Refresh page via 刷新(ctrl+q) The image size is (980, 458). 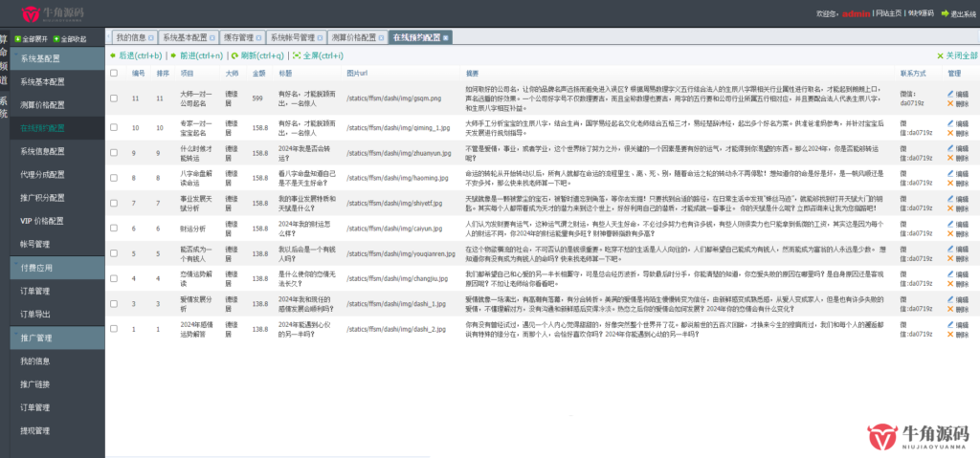[257, 55]
